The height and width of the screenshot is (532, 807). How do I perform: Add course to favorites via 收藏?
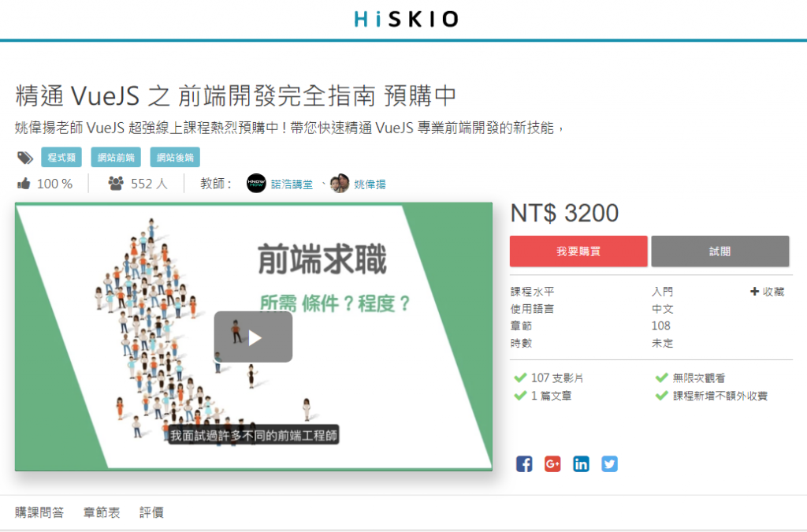[x=768, y=292]
